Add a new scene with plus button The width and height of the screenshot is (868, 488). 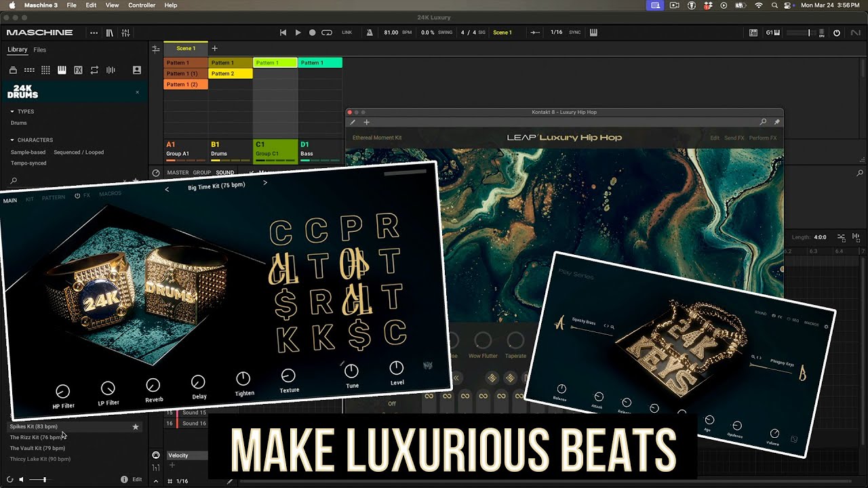point(214,49)
